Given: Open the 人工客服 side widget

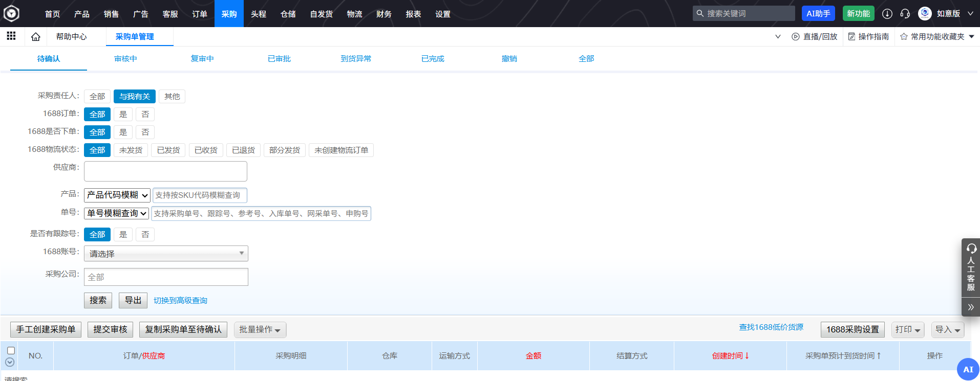Looking at the screenshot, I should (971, 267).
